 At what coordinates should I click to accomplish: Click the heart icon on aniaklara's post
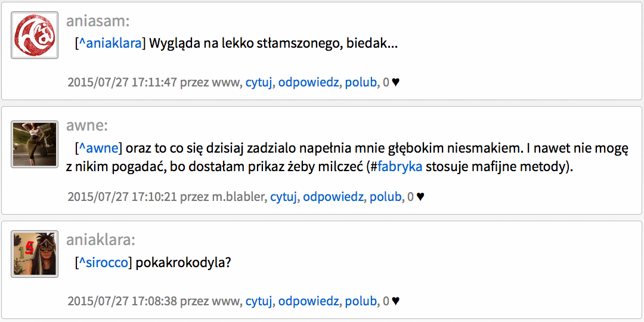395,302
